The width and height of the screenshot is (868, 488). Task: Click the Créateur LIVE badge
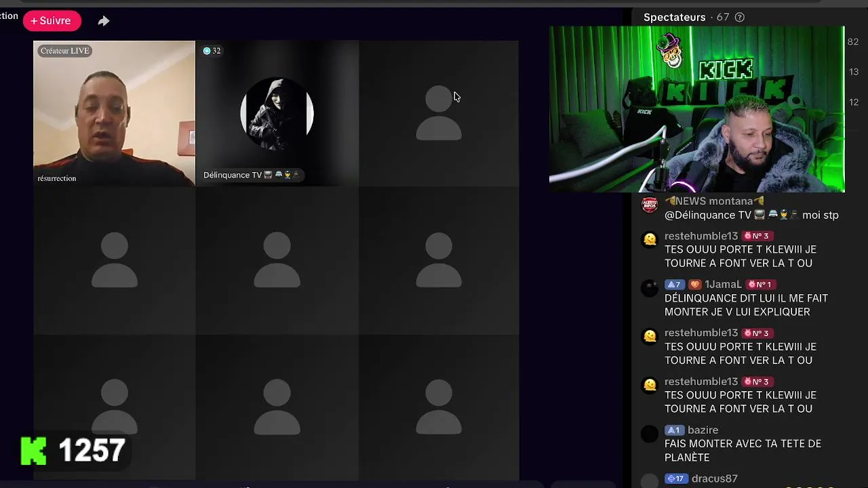click(65, 51)
